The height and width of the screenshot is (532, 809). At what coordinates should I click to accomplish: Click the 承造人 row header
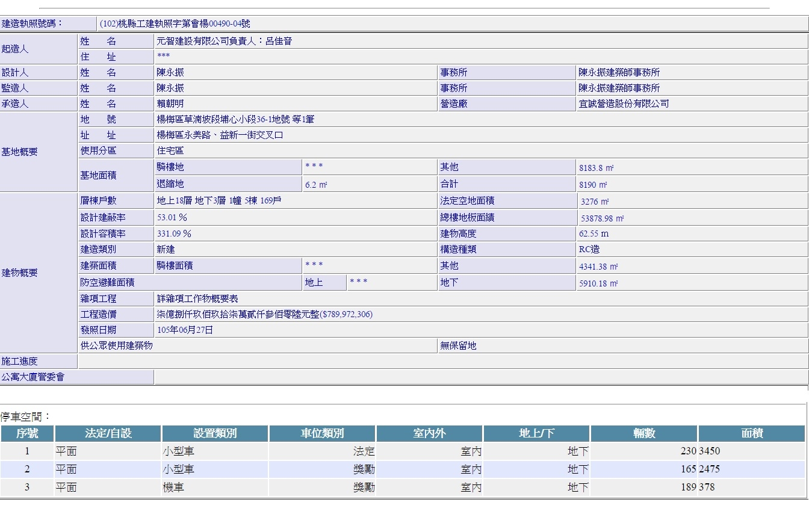[39, 104]
